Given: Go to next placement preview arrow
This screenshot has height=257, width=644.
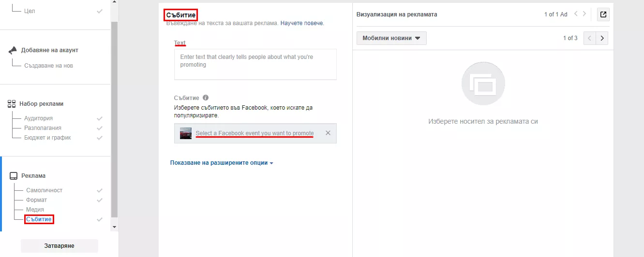Looking at the screenshot, I should 602,38.
